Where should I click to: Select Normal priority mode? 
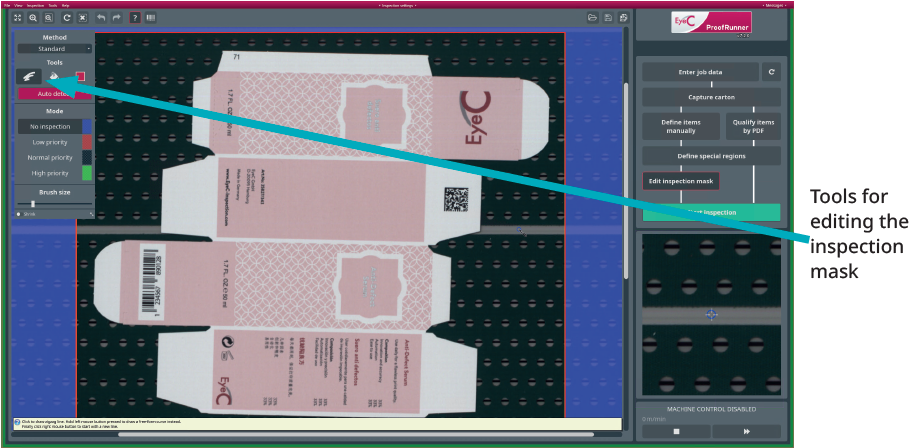pos(50,158)
